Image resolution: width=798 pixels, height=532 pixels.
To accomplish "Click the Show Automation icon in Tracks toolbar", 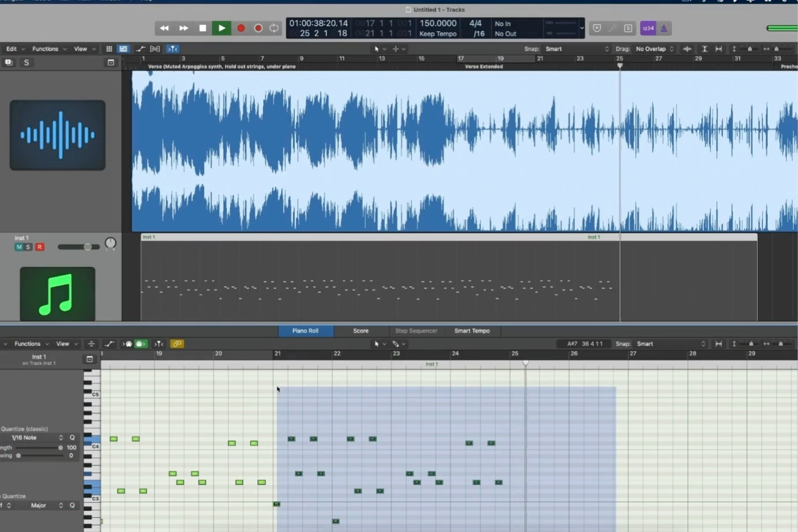I will pyautogui.click(x=140, y=49).
